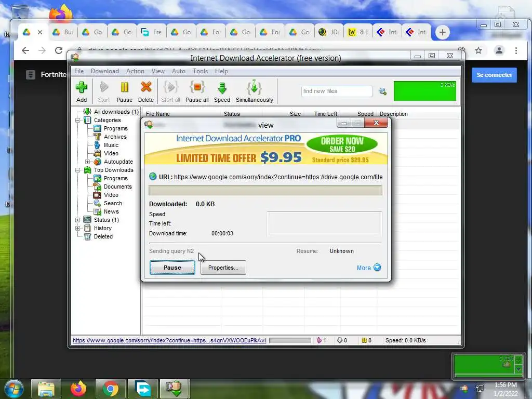The image size is (532, 399).
Task: Click the status bar download URL link
Action: click(x=169, y=340)
